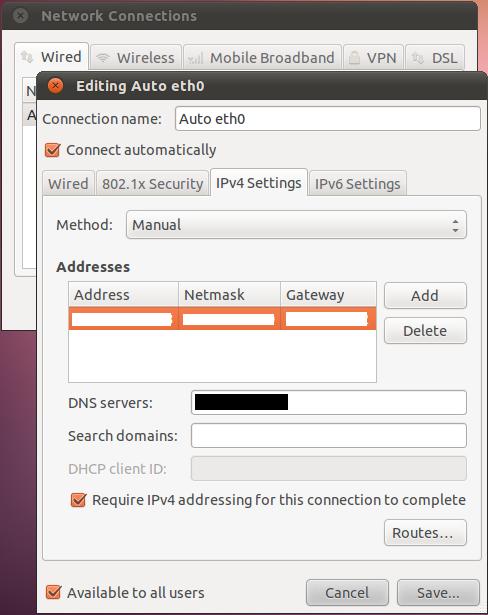
Task: Click the Search domains field
Action: [329, 435]
